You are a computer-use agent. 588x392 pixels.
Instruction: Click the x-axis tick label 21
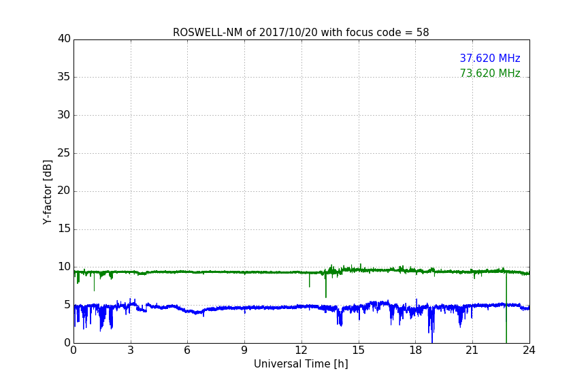[x=472, y=350]
